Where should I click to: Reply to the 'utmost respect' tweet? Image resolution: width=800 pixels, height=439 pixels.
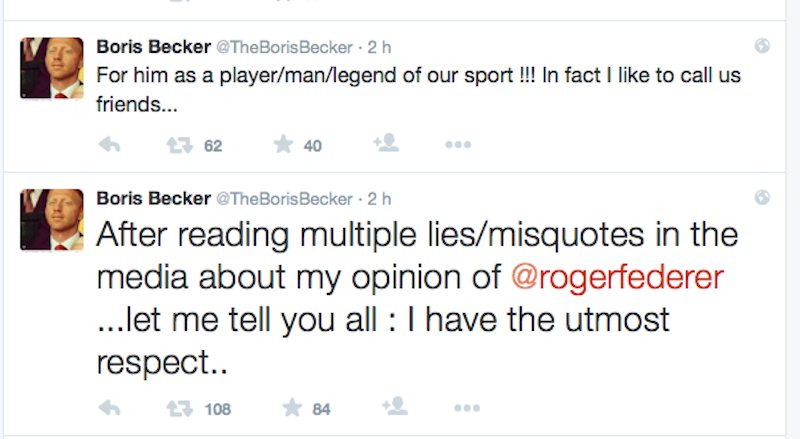(x=110, y=408)
